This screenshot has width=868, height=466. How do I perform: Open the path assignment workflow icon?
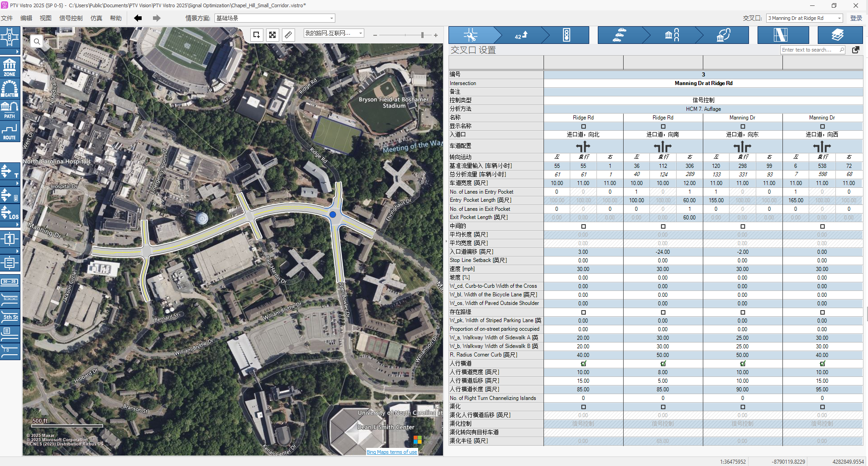[x=724, y=35]
